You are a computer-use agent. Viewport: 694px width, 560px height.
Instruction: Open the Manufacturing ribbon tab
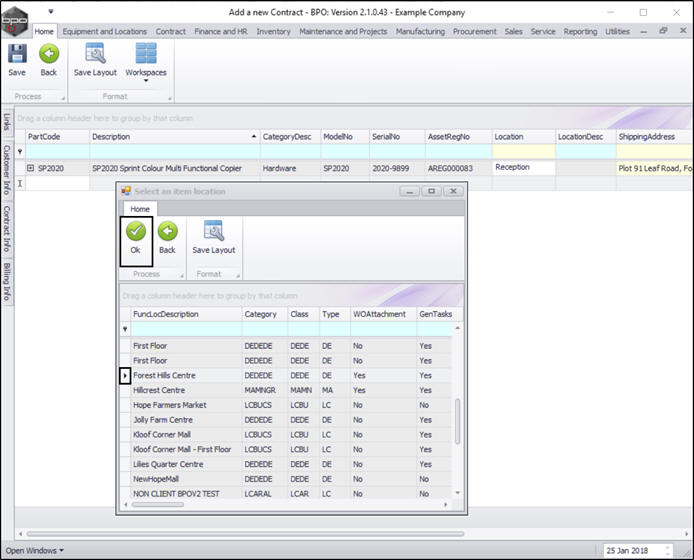(x=420, y=31)
